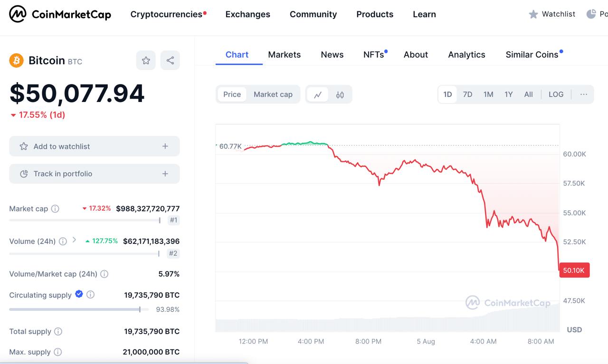Click the share icon next to Bitcoin
608x364 pixels.
170,60
